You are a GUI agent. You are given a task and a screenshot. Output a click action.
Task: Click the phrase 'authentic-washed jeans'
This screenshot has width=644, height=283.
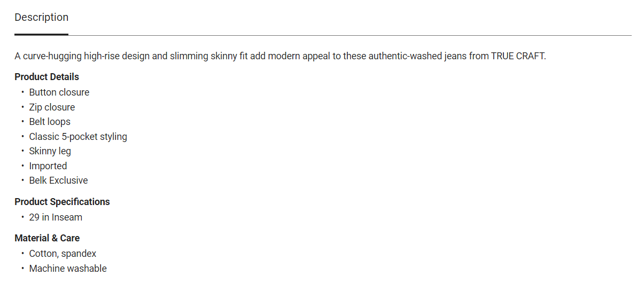pos(405,56)
